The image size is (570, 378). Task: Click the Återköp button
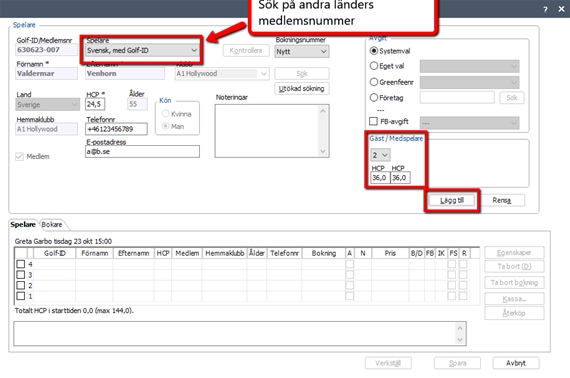pos(514,313)
